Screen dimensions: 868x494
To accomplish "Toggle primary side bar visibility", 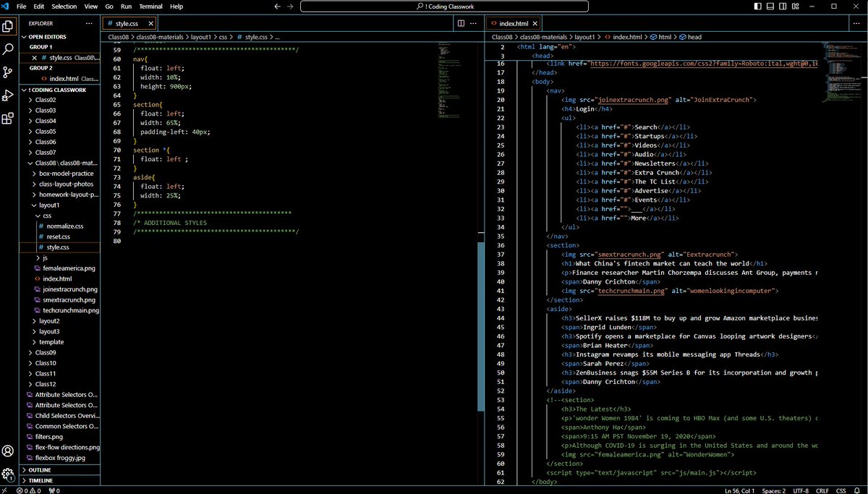I will [x=758, y=7].
